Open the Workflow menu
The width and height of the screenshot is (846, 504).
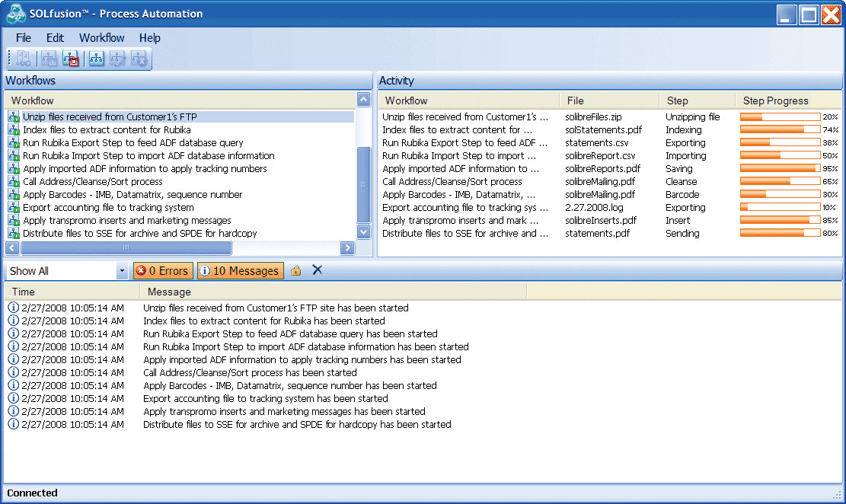tap(101, 38)
